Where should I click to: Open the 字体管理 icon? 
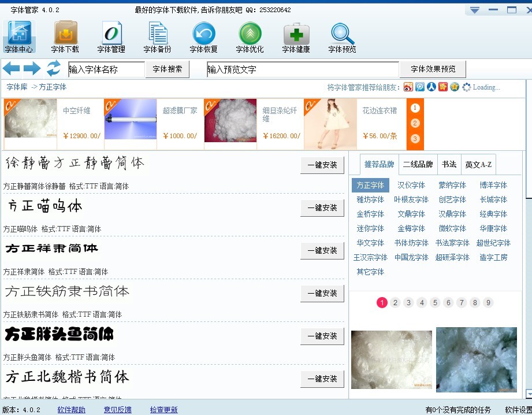pos(111,36)
